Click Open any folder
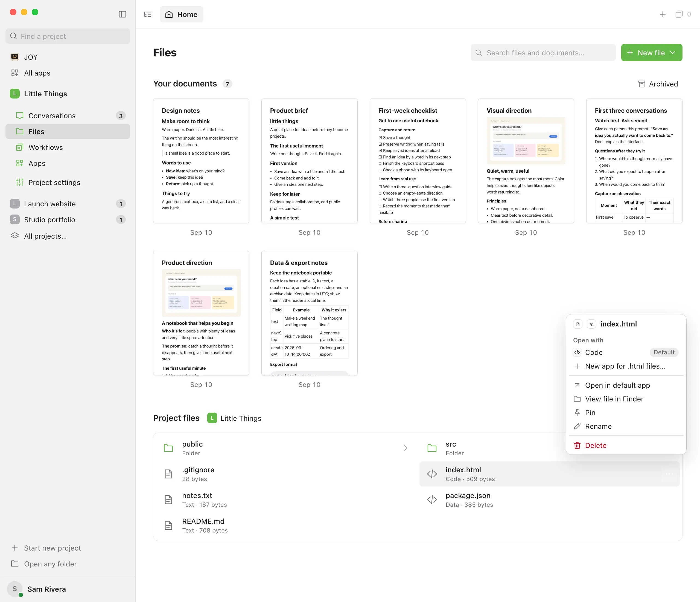 [68, 564]
